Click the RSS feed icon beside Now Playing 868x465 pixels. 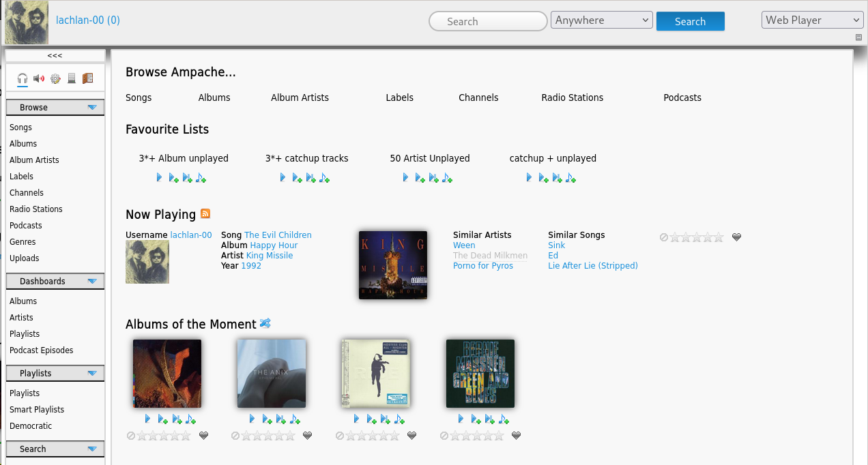click(x=205, y=214)
